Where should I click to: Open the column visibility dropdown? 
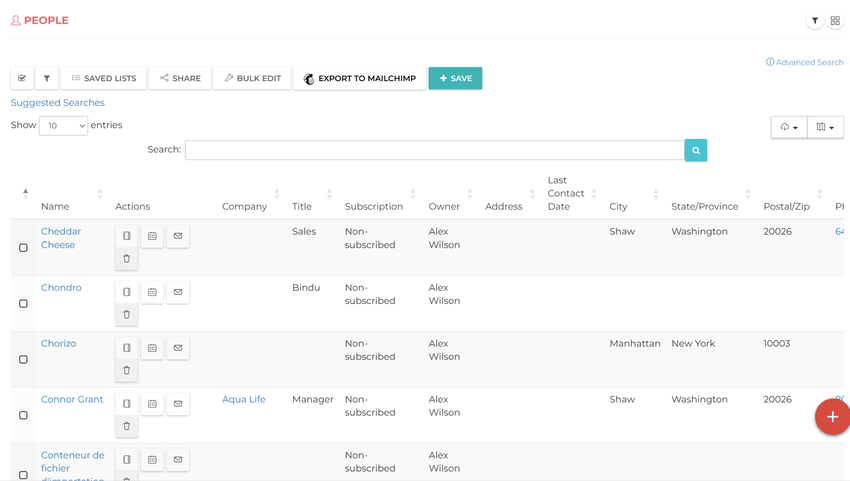point(825,127)
